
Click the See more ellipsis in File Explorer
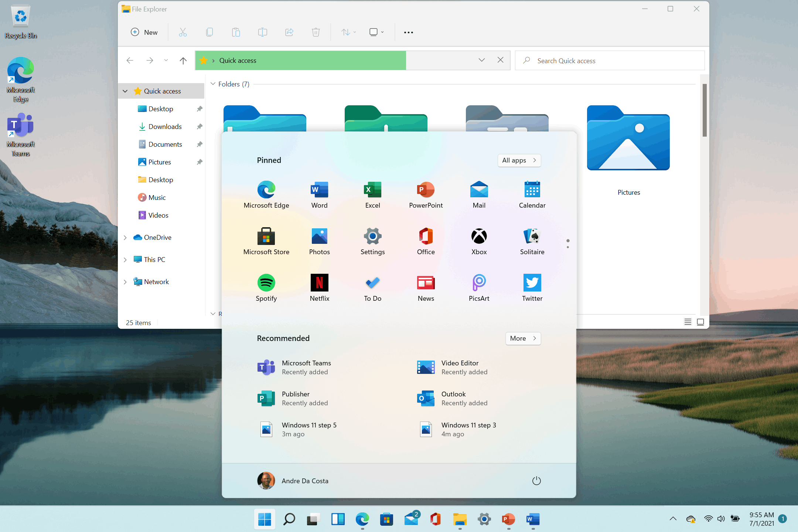click(x=409, y=32)
